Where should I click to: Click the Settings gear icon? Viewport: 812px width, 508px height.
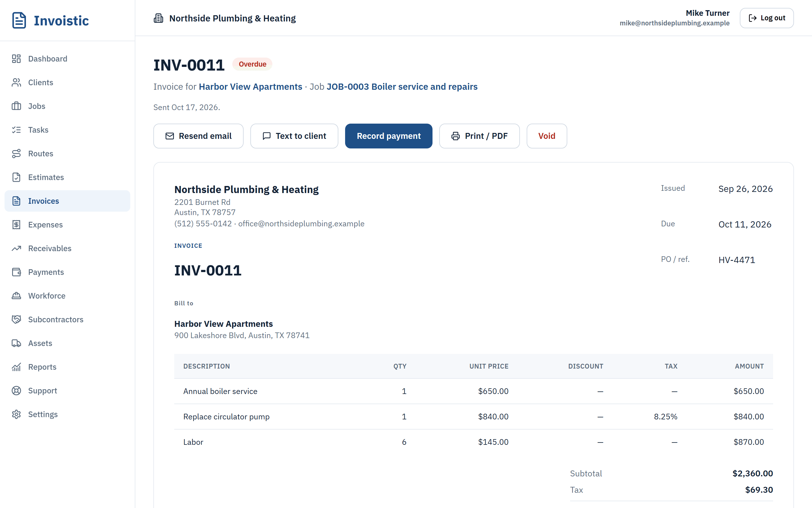(x=16, y=414)
